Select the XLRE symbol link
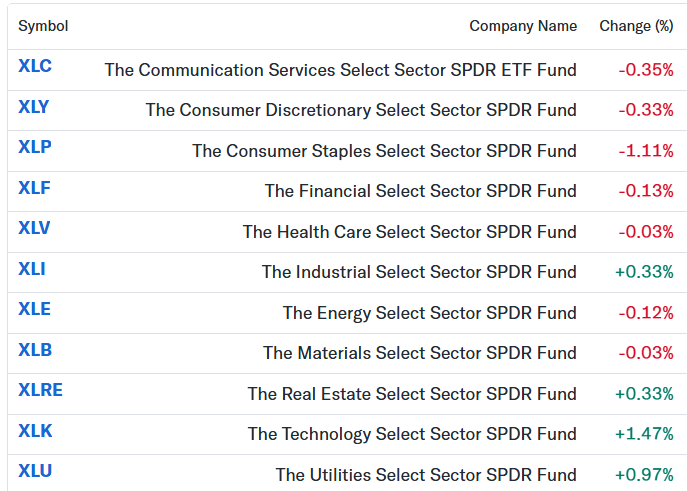The image size is (687, 491). pyautogui.click(x=40, y=390)
